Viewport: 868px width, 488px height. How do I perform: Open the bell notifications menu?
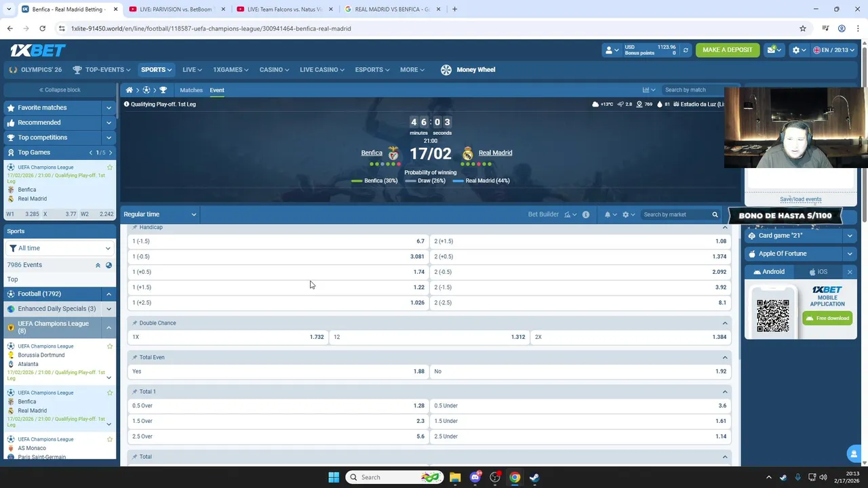coord(610,215)
